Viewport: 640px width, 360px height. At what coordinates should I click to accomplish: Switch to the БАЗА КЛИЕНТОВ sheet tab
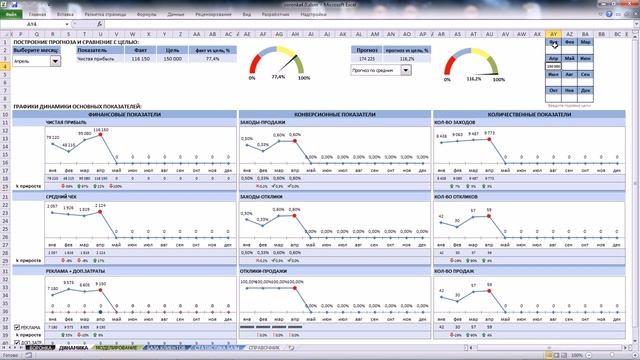point(167,348)
